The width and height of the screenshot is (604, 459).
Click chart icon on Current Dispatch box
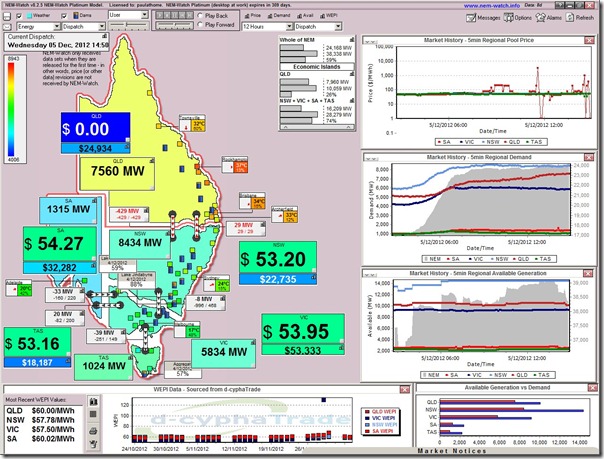click(x=104, y=36)
